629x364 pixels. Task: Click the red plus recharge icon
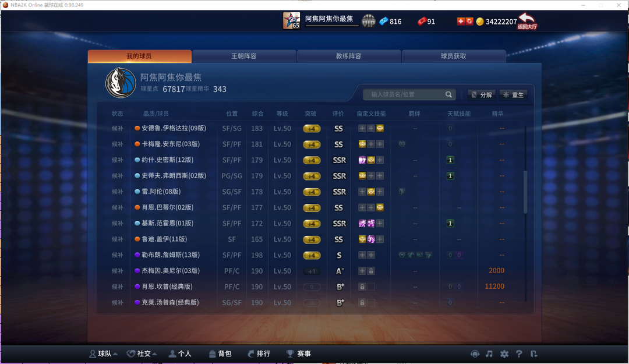point(461,22)
